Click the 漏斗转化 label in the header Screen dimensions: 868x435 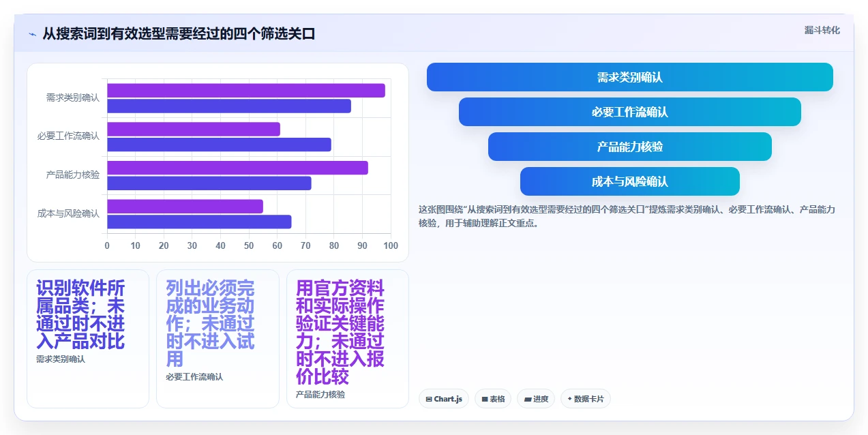[x=822, y=30]
